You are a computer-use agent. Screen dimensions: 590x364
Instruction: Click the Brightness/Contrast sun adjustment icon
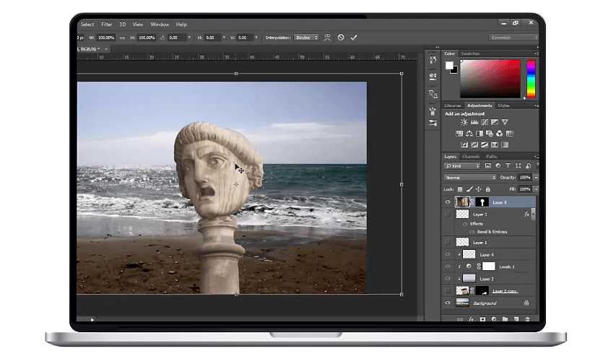tap(464, 122)
